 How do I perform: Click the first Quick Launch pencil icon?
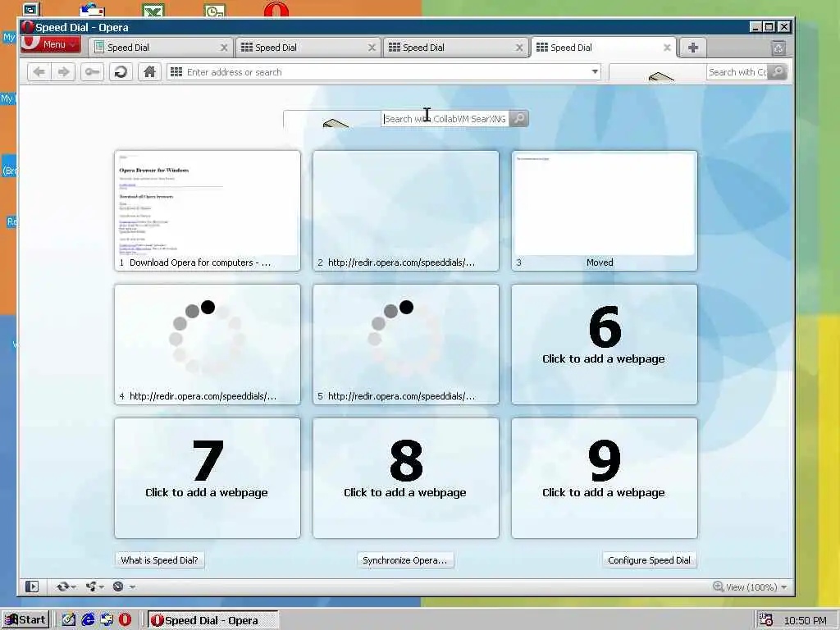coord(69,620)
